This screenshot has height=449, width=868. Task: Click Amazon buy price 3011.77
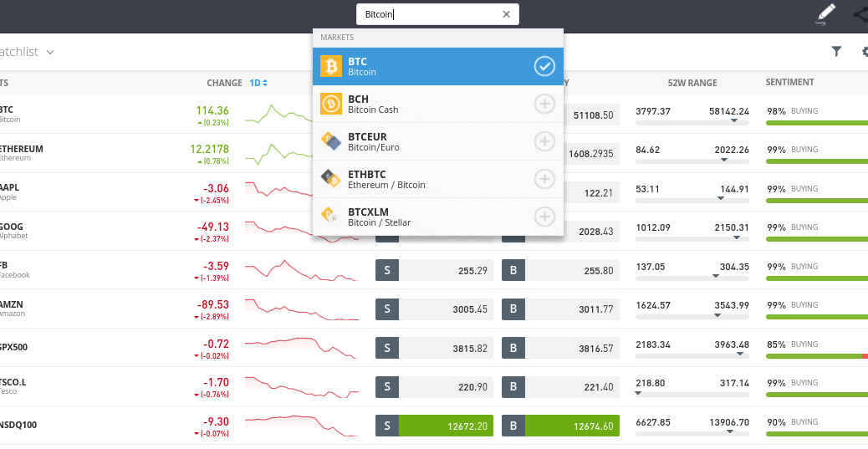click(572, 309)
